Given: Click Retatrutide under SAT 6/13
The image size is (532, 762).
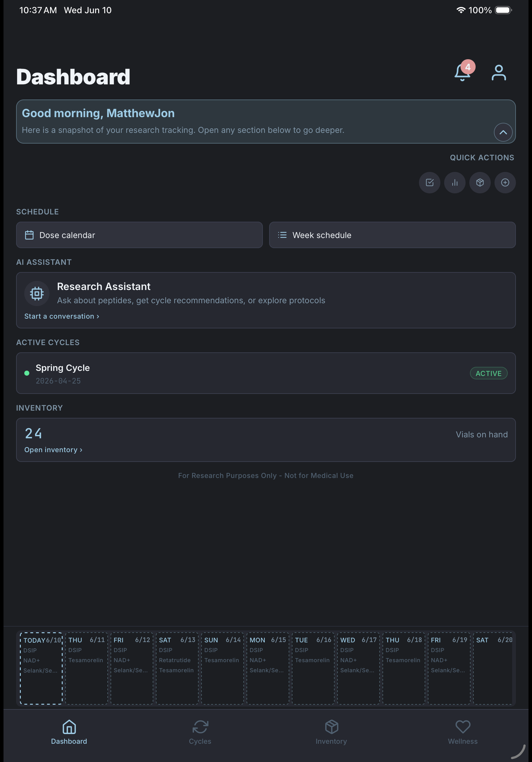Looking at the screenshot, I should click(175, 660).
